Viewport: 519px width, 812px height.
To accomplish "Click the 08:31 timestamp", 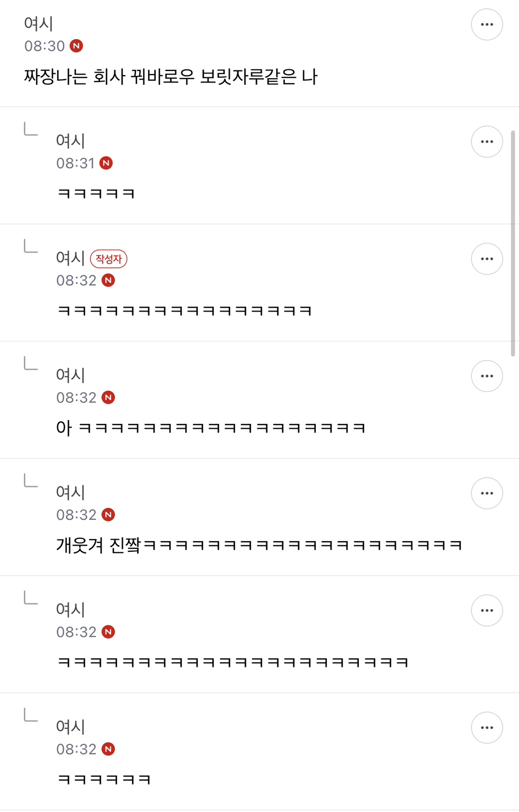I will (x=76, y=163).
